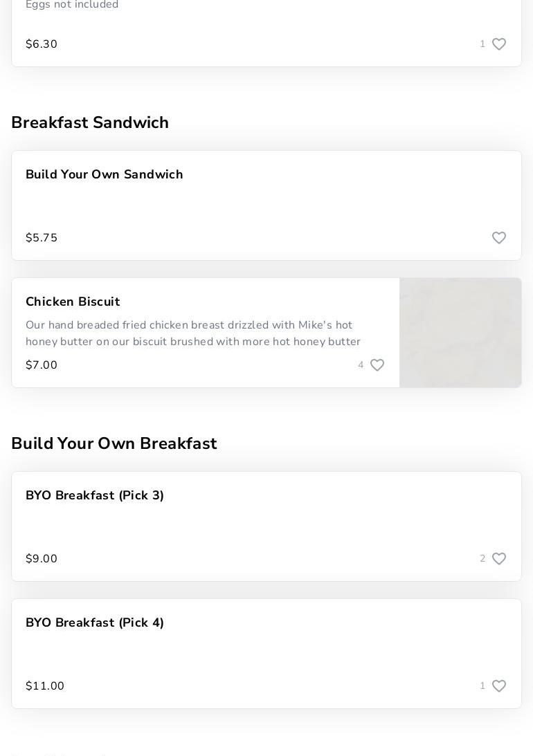
Task: Click the like count on Chicken Biscuit
Action: [x=361, y=365]
